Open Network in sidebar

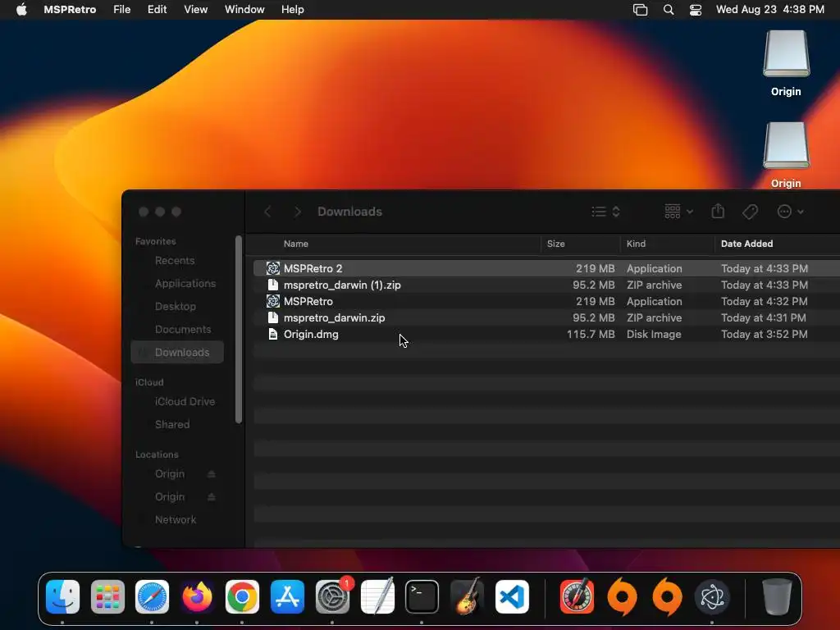click(x=176, y=520)
